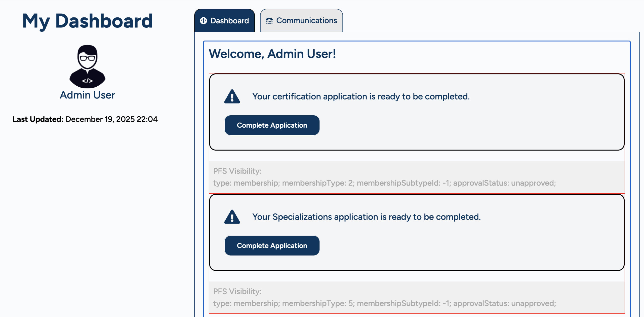The width and height of the screenshot is (644, 317).
Task: Click the Dashboard tab gauge icon
Action: point(204,21)
